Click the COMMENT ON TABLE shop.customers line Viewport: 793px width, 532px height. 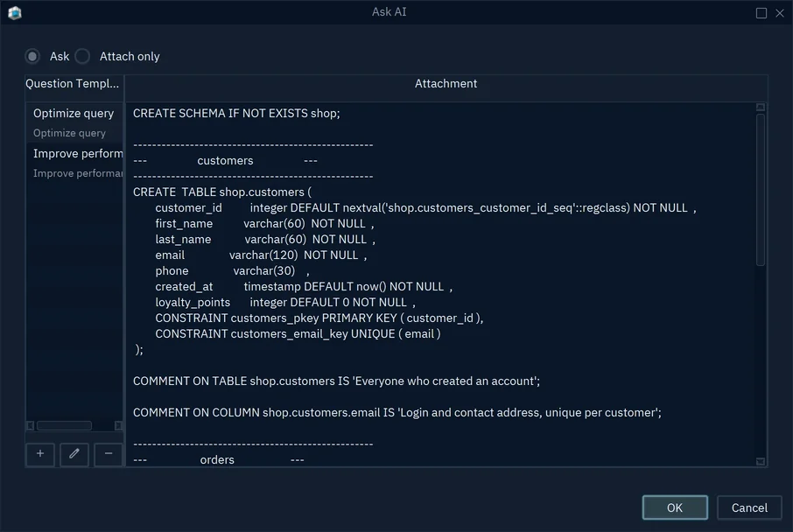(336, 381)
